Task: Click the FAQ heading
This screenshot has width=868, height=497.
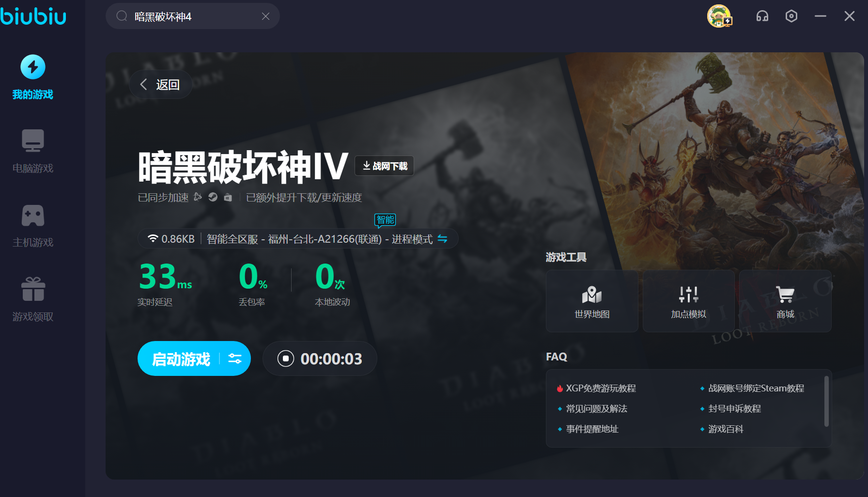Action: pos(556,357)
